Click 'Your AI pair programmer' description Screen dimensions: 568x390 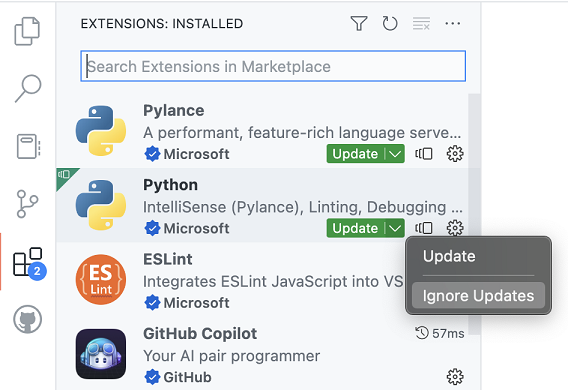click(231, 356)
